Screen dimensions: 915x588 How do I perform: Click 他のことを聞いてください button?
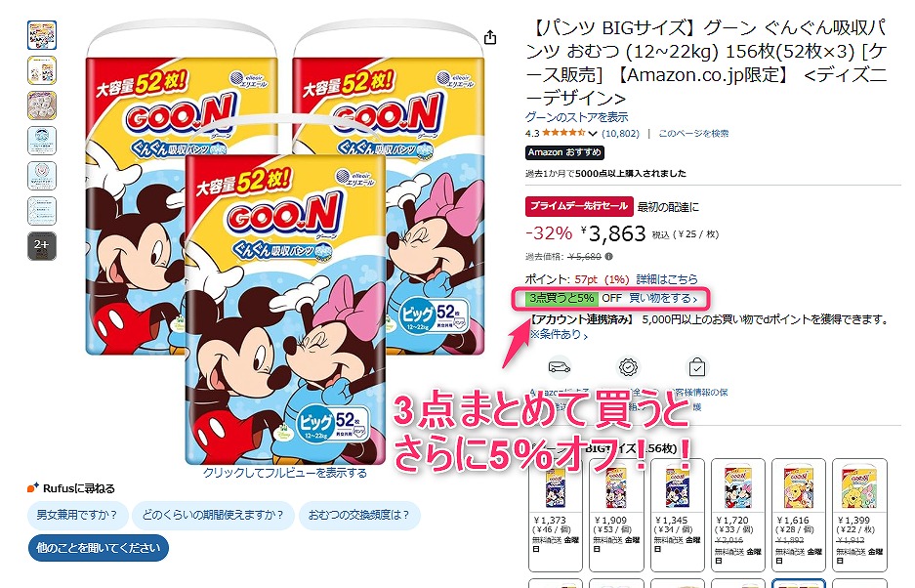98,548
